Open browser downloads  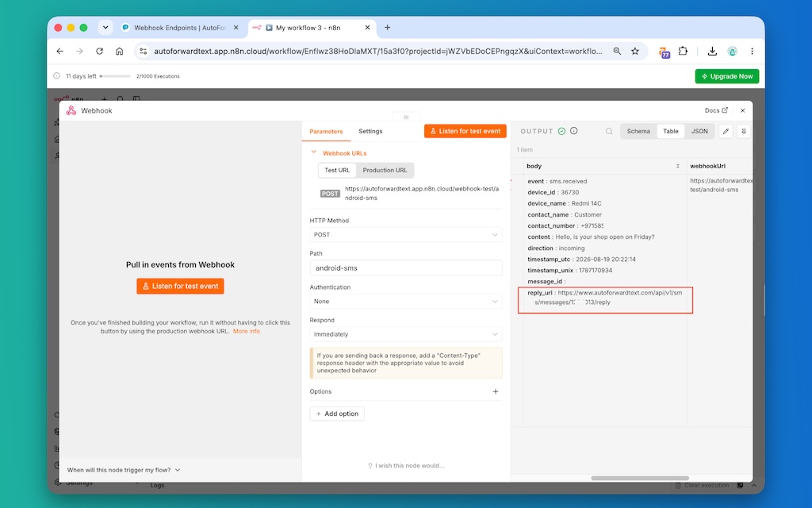click(712, 51)
